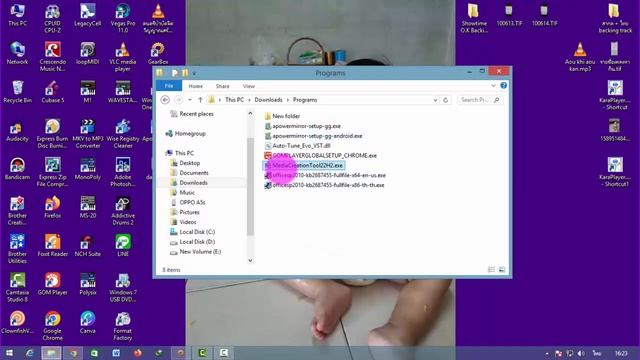Launch Cubase 5 desktop shortcut

53,92
